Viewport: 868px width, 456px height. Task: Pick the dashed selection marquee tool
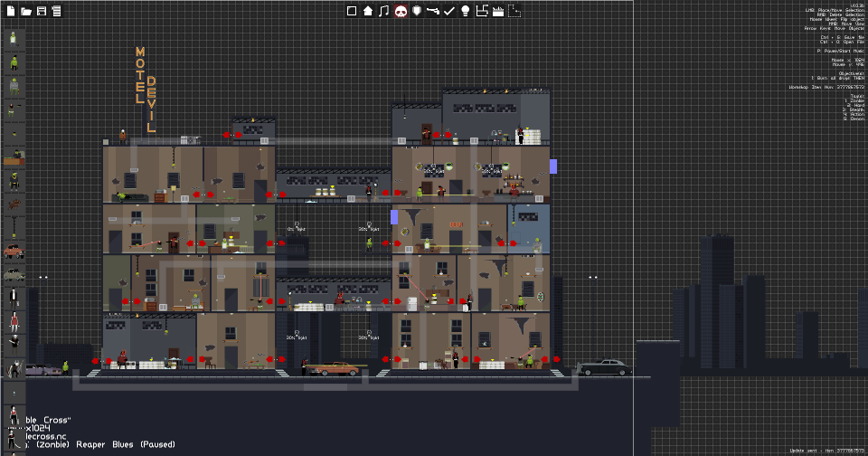coord(514,11)
